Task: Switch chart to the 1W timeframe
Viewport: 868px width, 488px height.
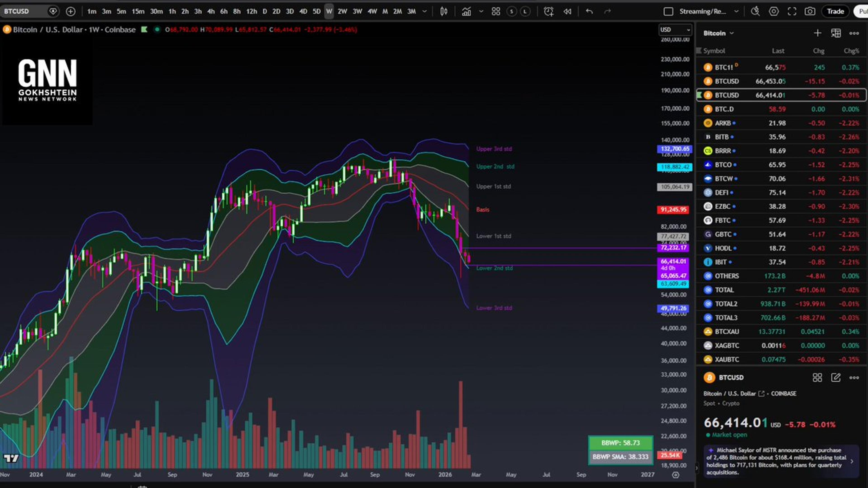Action: coord(329,11)
